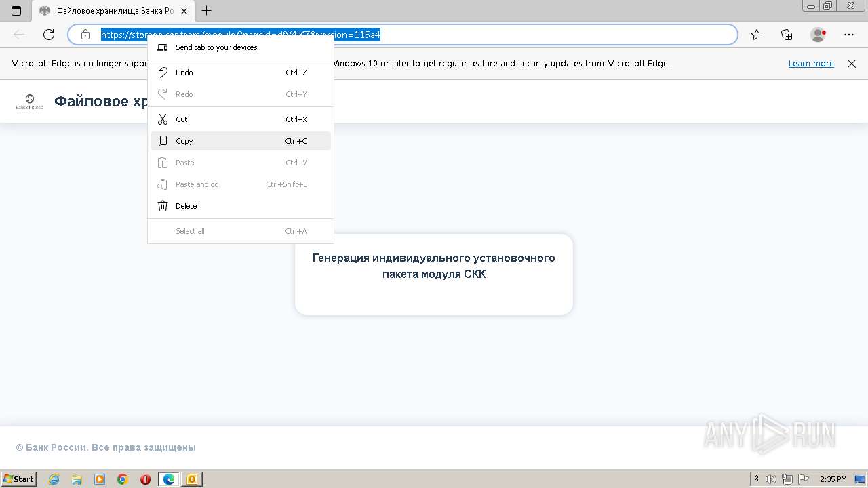Screen dimensions: 868x488
Task: Open the orange app taskbar button
Action: tap(192, 479)
